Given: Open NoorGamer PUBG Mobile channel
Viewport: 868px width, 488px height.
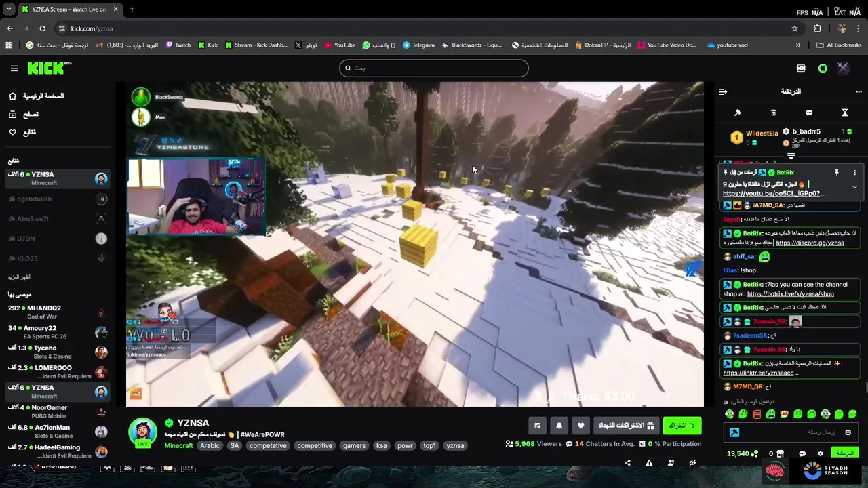Looking at the screenshot, I should click(57, 411).
